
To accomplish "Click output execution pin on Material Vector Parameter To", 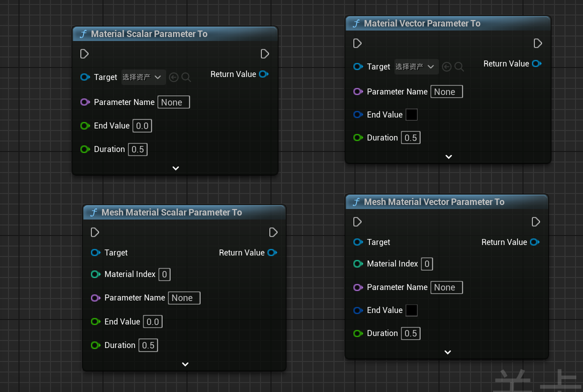I will click(x=537, y=43).
